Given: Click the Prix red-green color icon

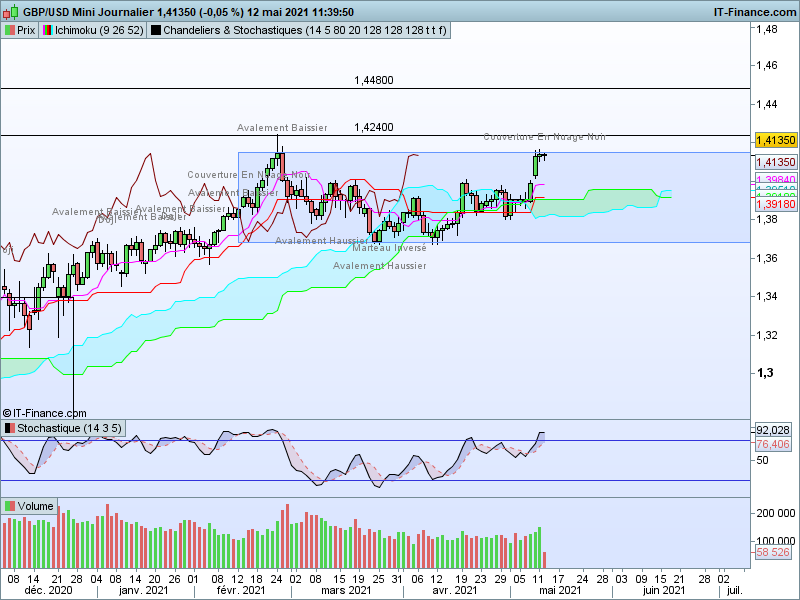Looking at the screenshot, I should [x=10, y=30].
